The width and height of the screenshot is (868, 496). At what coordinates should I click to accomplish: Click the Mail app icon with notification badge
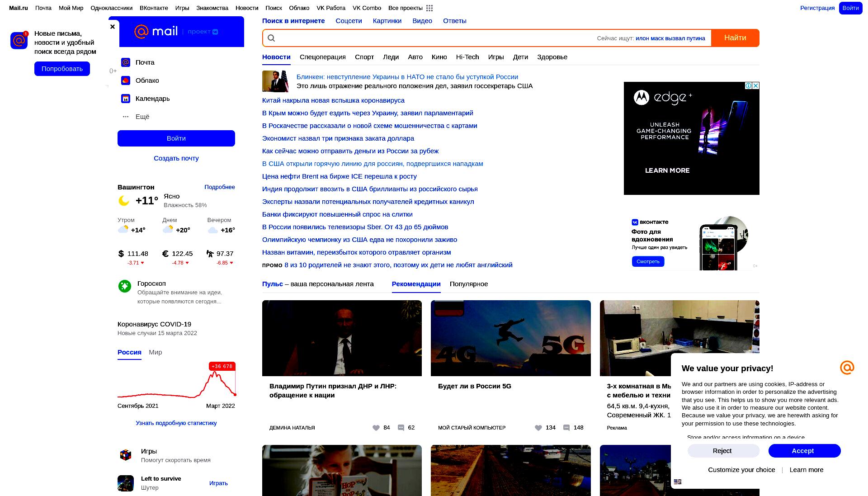[x=19, y=40]
